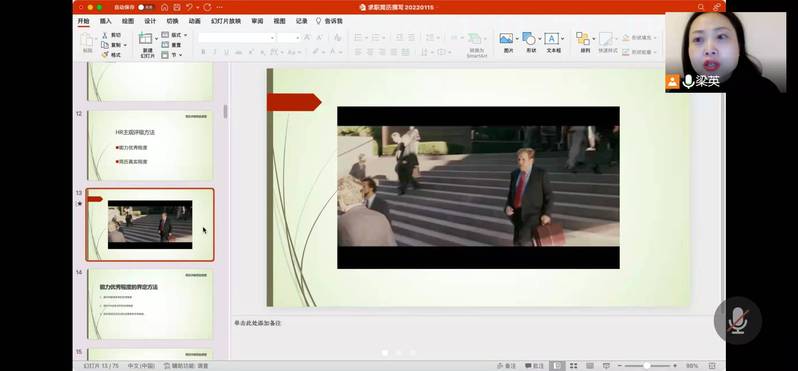Undo last action with the undo arrow
Image resolution: width=798 pixels, height=371 pixels.
tap(189, 8)
